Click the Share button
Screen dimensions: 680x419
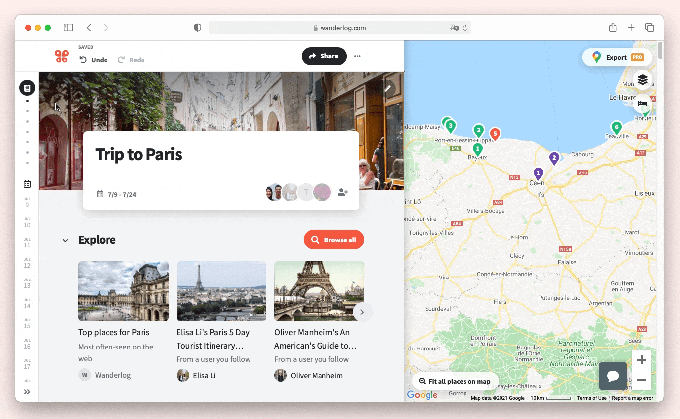pyautogui.click(x=324, y=56)
